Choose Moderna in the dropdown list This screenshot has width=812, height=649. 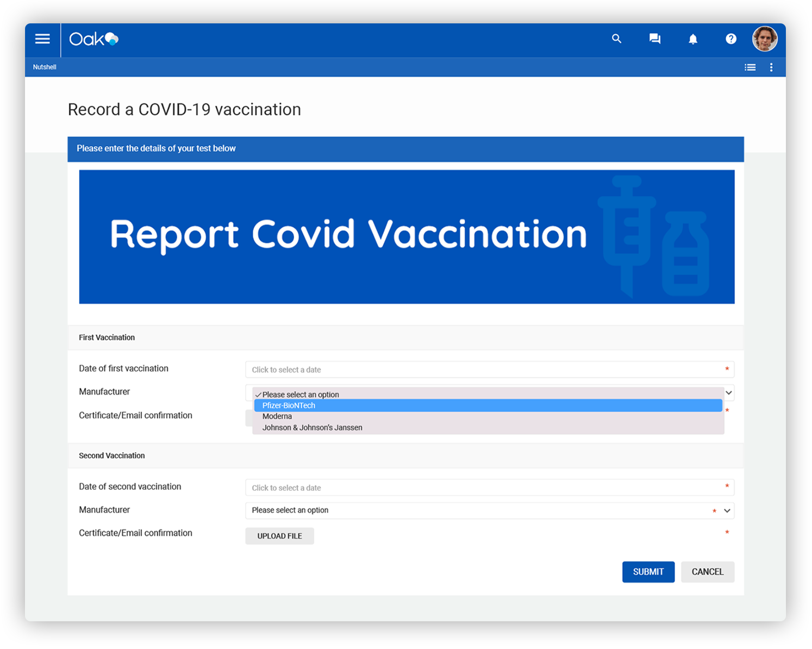[x=277, y=416]
